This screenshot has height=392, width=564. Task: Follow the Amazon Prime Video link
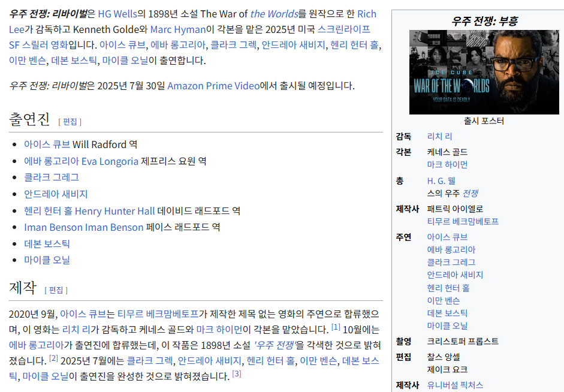[213, 86]
